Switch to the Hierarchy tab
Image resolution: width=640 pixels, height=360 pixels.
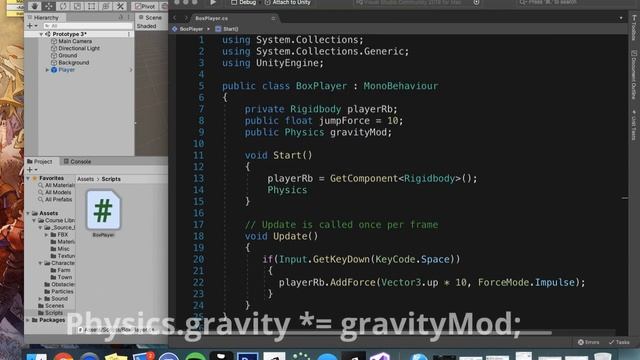pyautogui.click(x=43, y=18)
